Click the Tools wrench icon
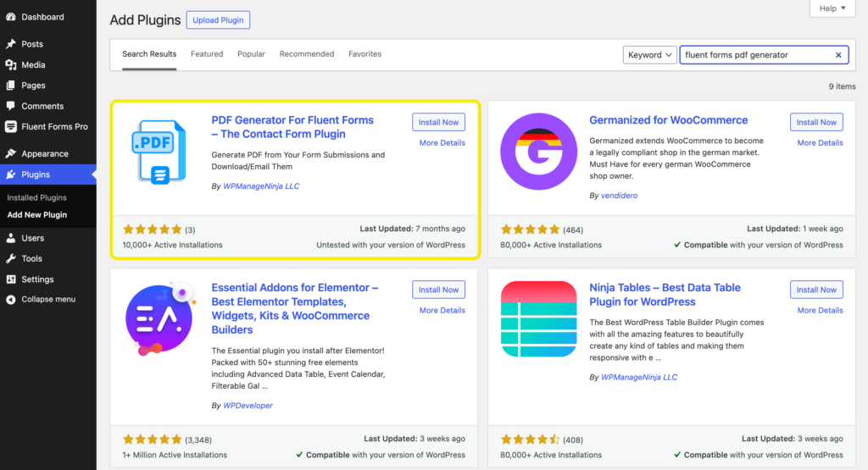The image size is (868, 470). 10,258
